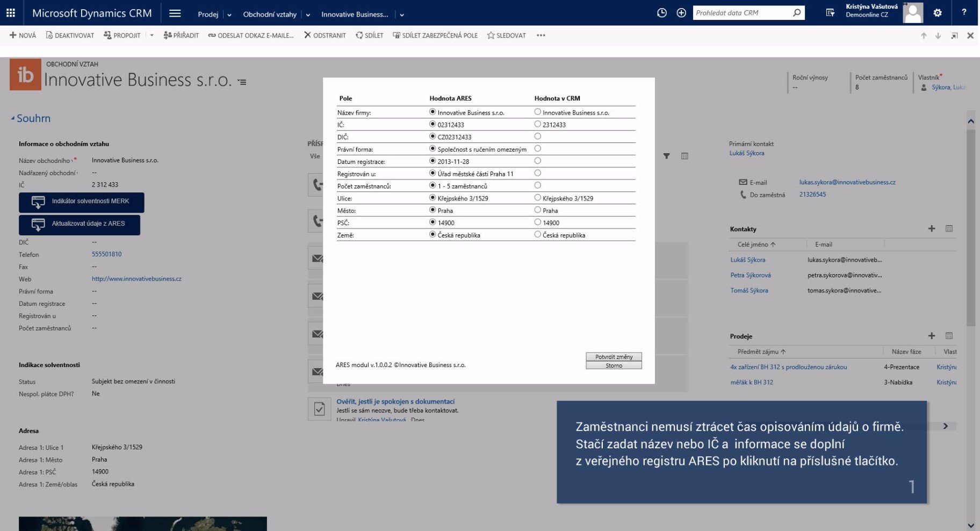Click the user avatar picture
Image resolution: width=980 pixels, height=531 pixels.
click(x=913, y=13)
